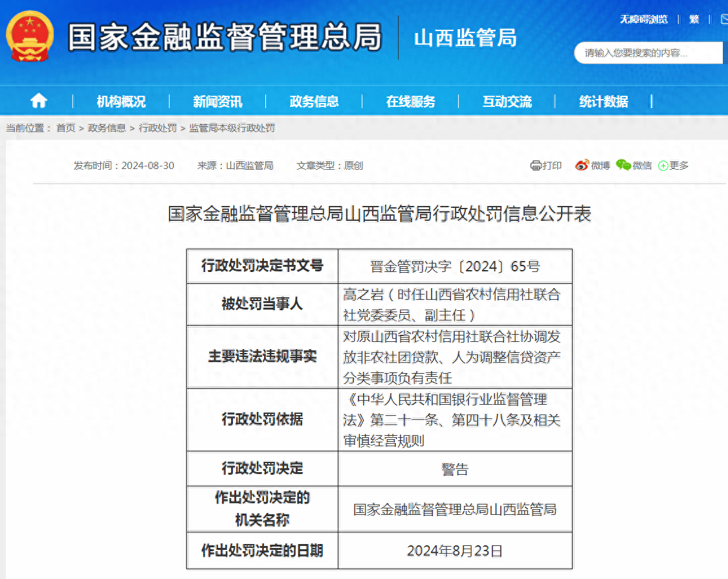The height and width of the screenshot is (579, 728).
Task: Click the 更多 share label
Action: tap(679, 165)
